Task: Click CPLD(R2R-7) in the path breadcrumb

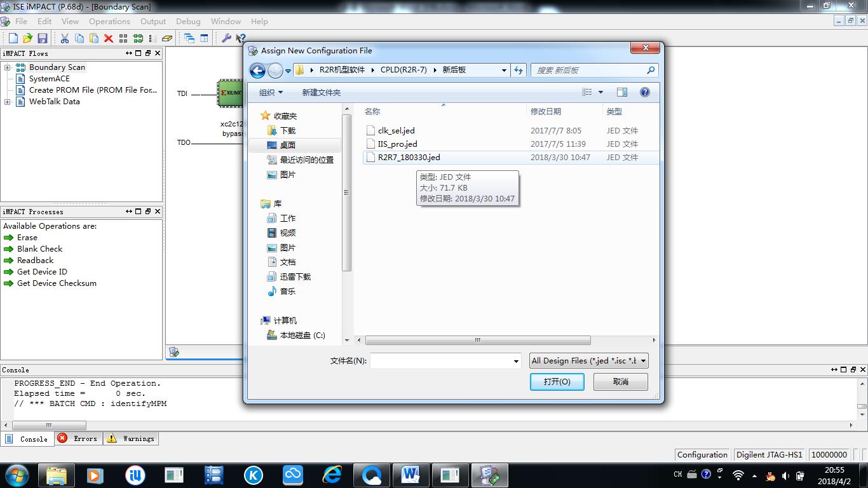Action: point(403,70)
